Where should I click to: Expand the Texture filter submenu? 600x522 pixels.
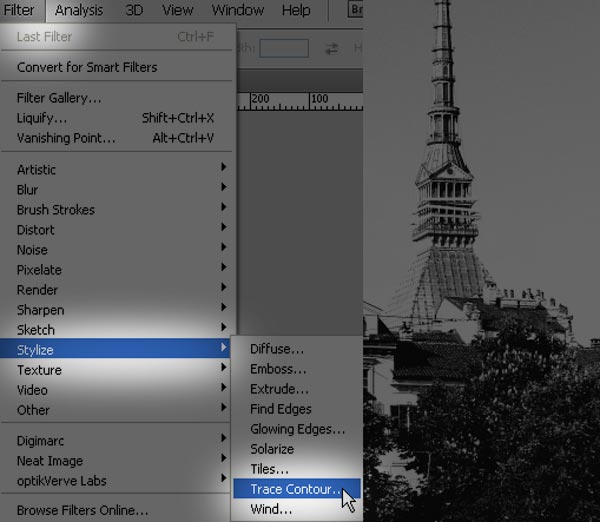[116, 370]
